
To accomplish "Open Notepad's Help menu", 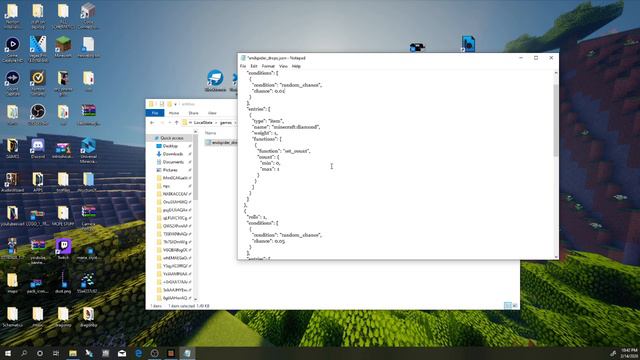I will click(296, 66).
